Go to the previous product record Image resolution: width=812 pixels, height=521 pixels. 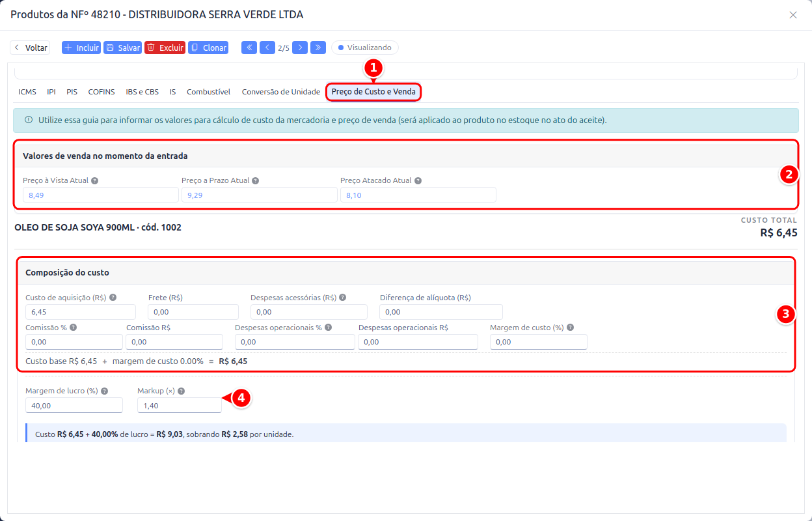pyautogui.click(x=267, y=48)
